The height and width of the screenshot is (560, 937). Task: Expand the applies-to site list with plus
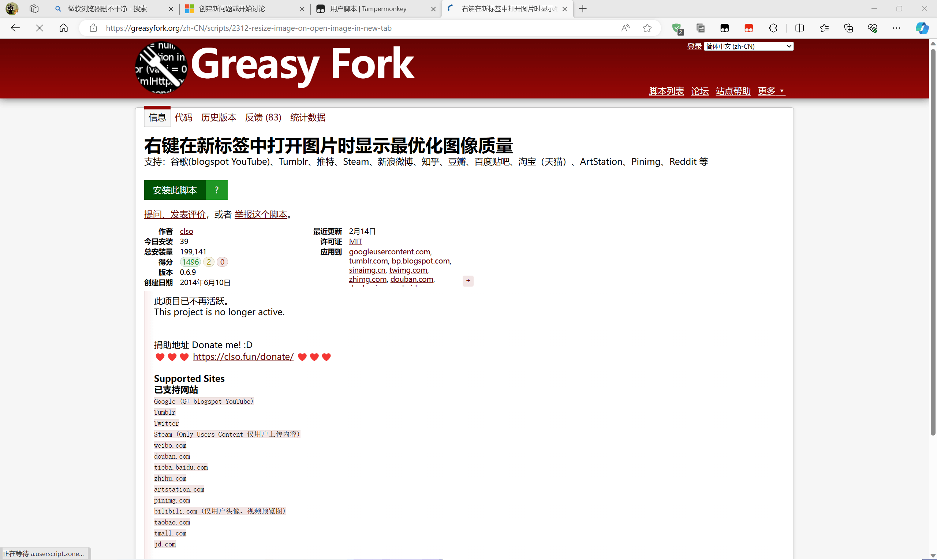pyautogui.click(x=468, y=280)
